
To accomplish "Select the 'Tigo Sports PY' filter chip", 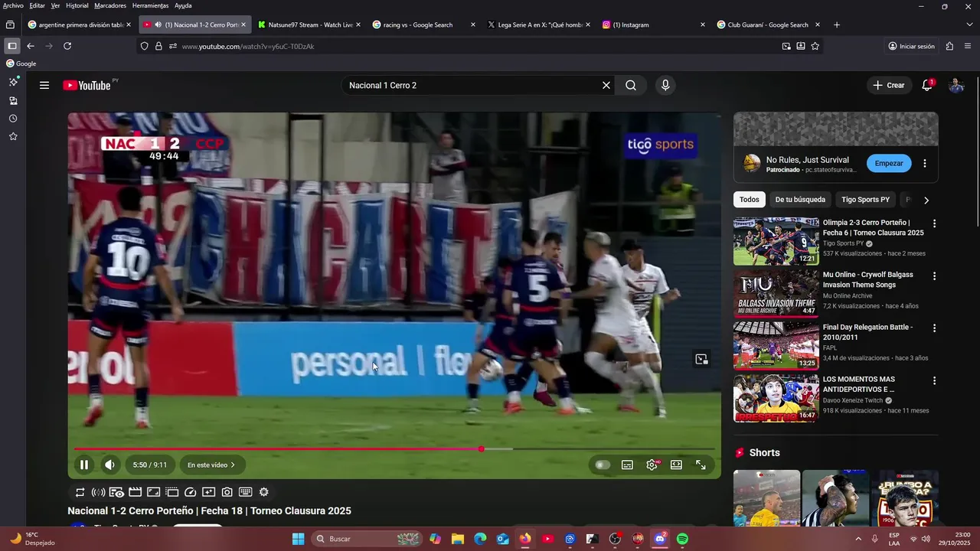I will tap(865, 200).
